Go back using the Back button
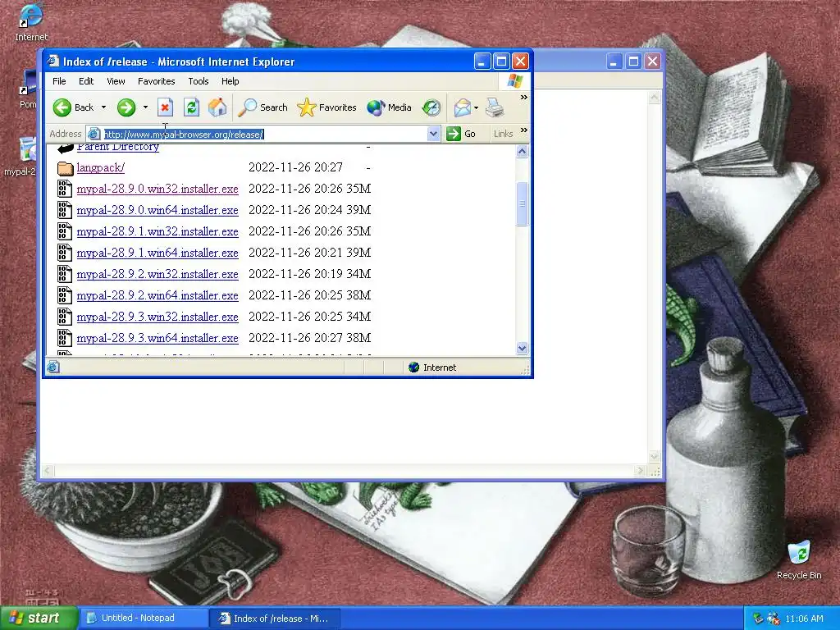840x630 pixels. pos(73,107)
